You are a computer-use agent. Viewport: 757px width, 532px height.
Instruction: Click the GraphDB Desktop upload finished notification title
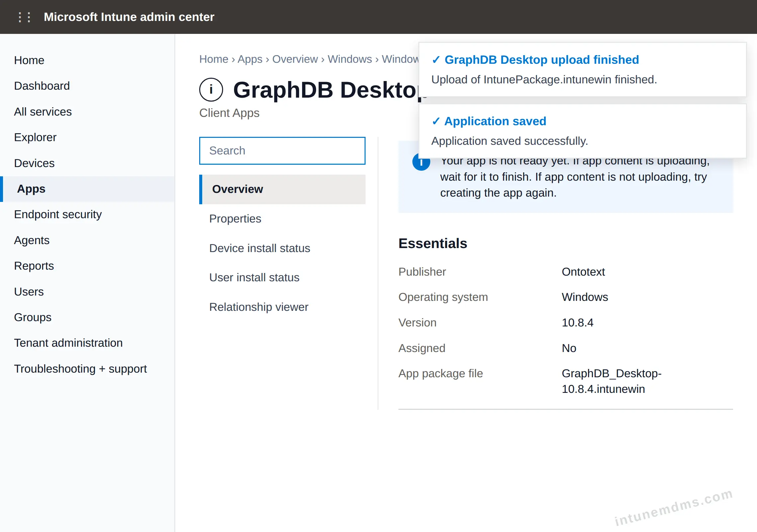click(542, 60)
